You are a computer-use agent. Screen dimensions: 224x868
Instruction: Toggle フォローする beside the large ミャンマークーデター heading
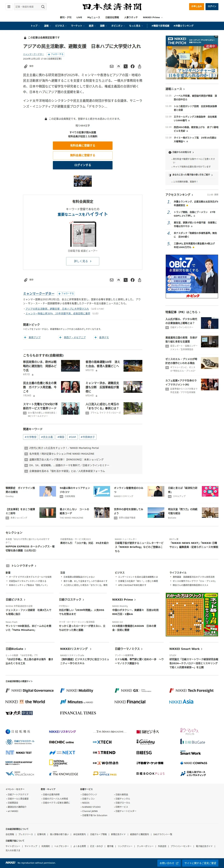coord(66,293)
